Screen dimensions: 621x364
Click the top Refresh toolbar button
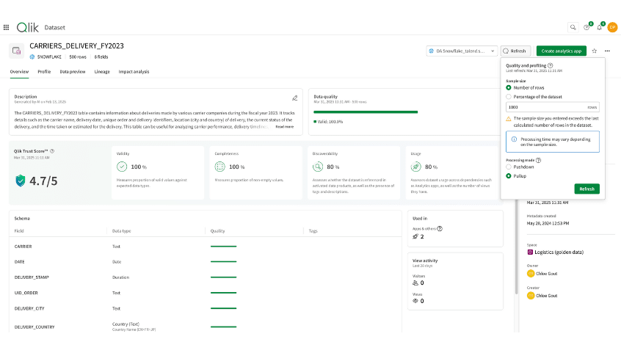[x=515, y=51]
